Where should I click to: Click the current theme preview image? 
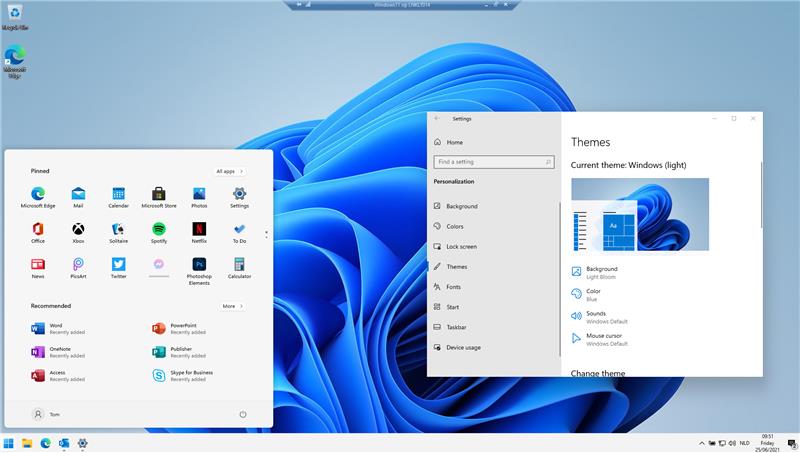click(x=640, y=214)
